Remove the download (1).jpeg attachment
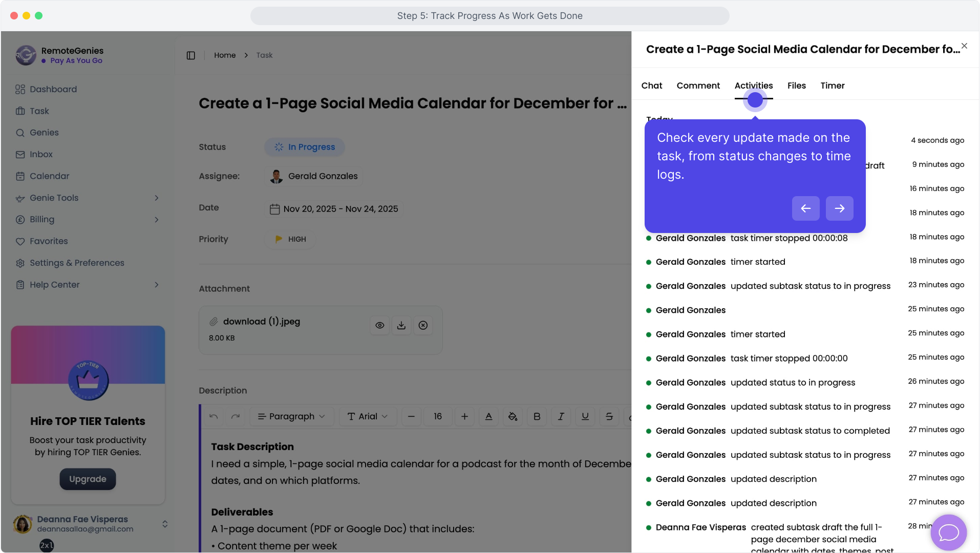Viewport: 980px width, 553px height. point(423,325)
